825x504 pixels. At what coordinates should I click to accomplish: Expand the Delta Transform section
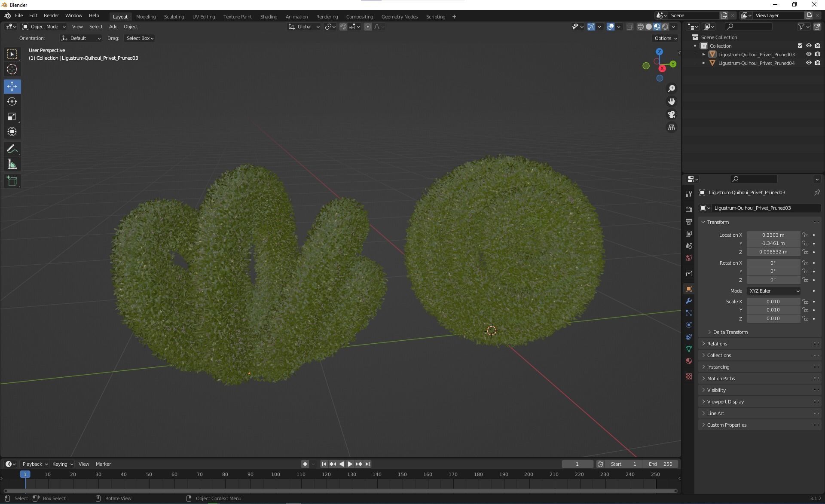click(x=730, y=332)
